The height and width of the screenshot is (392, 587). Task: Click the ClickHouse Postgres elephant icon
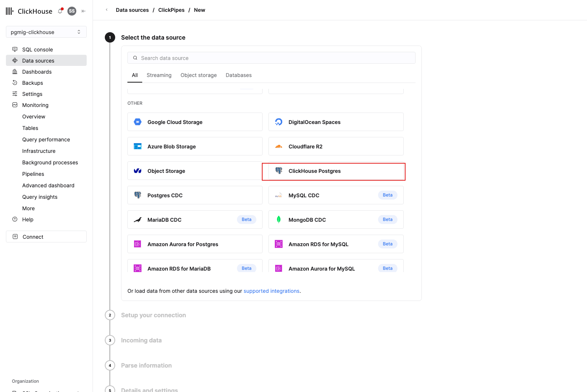[x=279, y=171]
